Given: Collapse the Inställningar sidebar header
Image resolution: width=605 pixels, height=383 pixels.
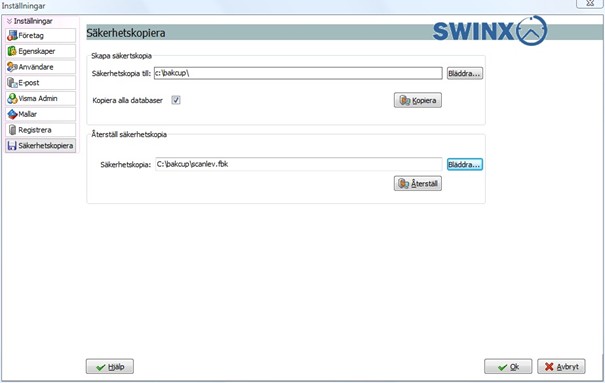Looking at the screenshot, I should [30, 21].
